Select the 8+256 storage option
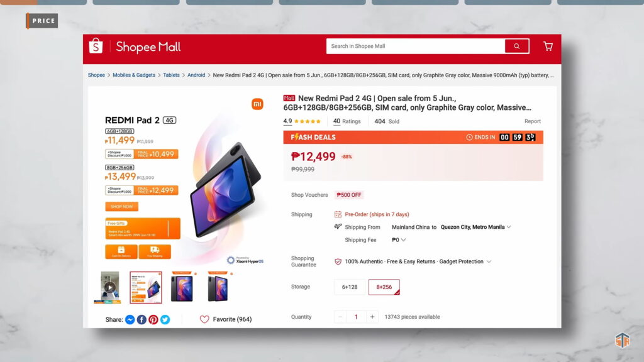644x362 pixels. pyautogui.click(x=384, y=287)
